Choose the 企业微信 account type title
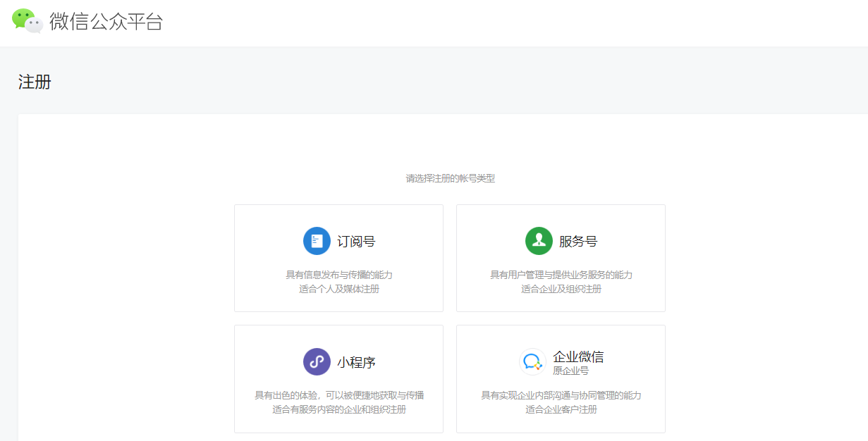Image resolution: width=868 pixels, height=441 pixels. [x=578, y=356]
